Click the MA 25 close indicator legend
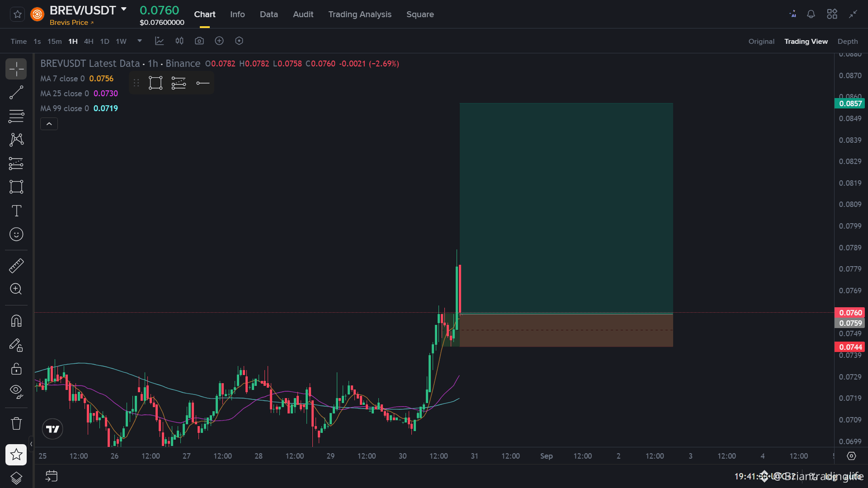868x488 pixels. pyautogui.click(x=79, y=94)
